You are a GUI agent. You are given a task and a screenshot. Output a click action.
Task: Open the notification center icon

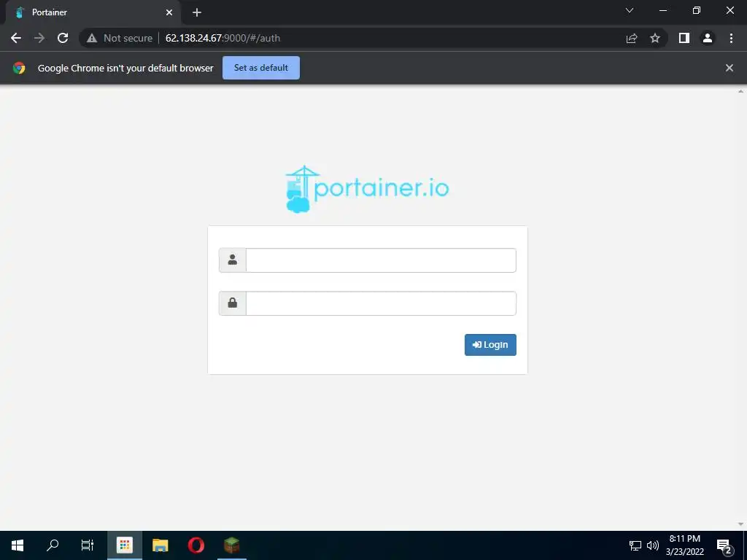tap(724, 546)
